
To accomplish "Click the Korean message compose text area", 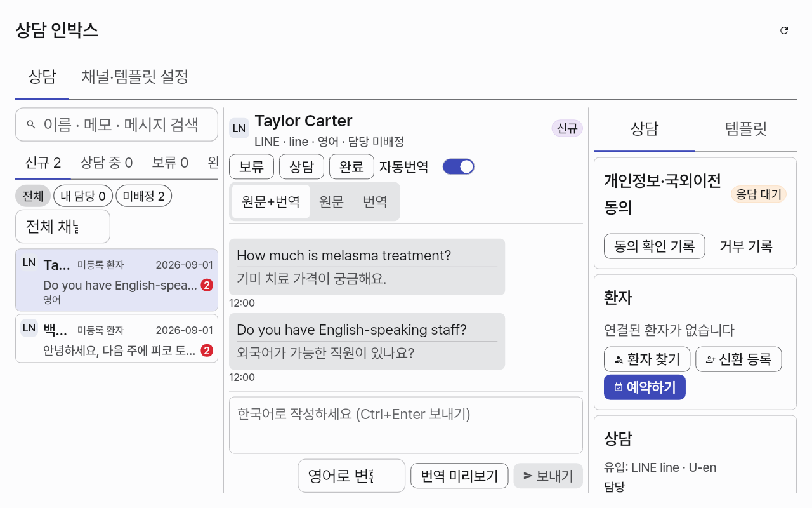I will coord(406,425).
